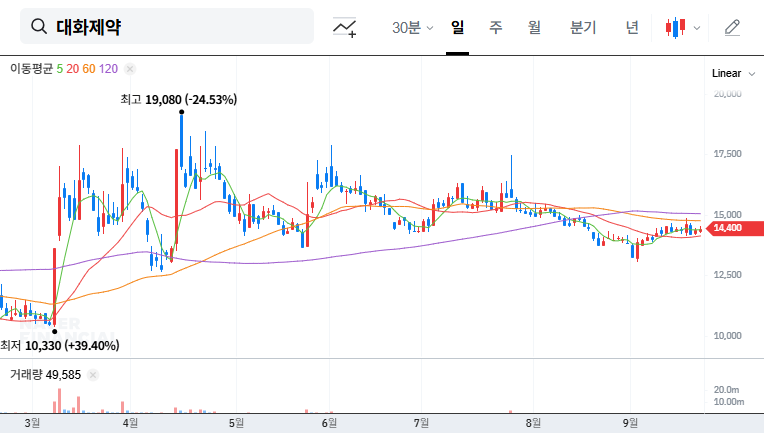Switch to the 월 monthly tab
This screenshot has width=764, height=433.
tap(535, 27)
